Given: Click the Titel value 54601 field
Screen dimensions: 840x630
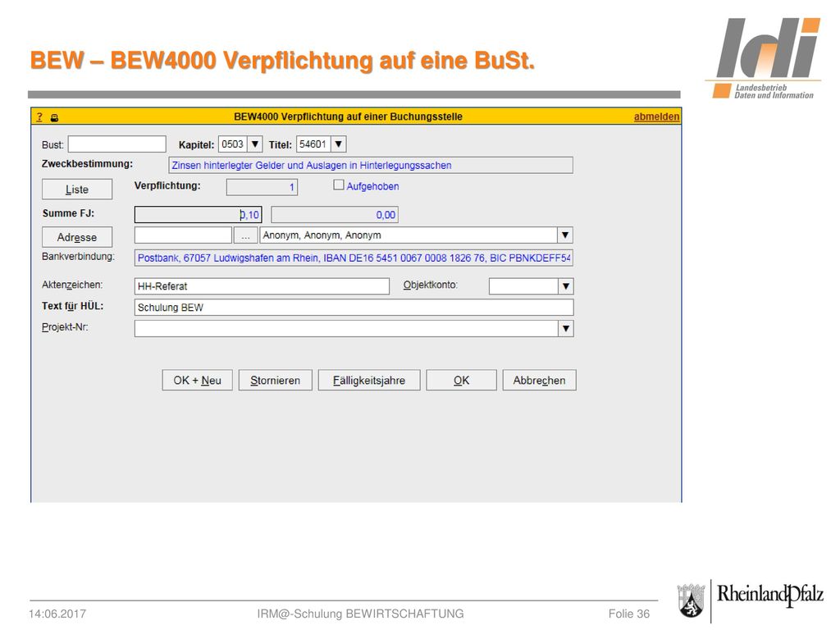Looking at the screenshot, I should (x=313, y=144).
